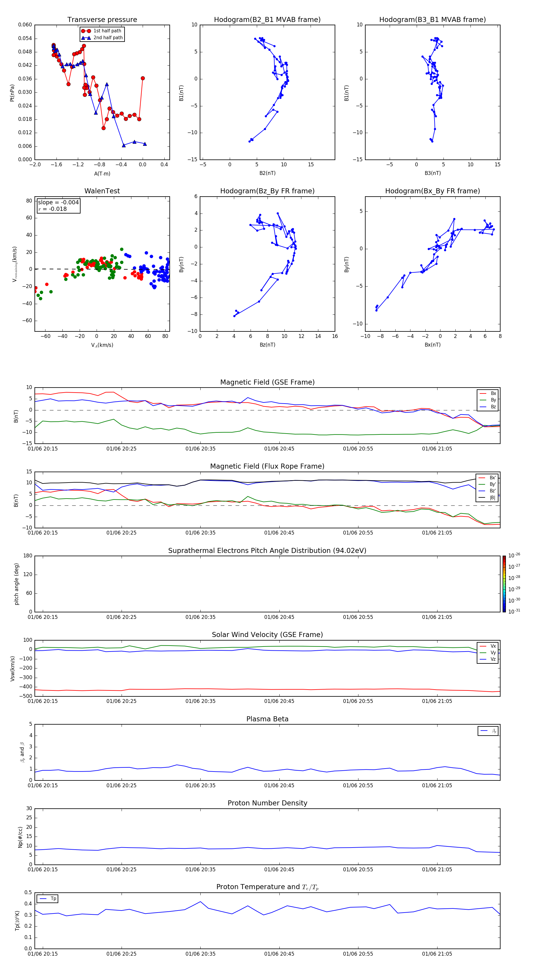Click the Vx legend entry in solar wind panel

click(x=488, y=647)
